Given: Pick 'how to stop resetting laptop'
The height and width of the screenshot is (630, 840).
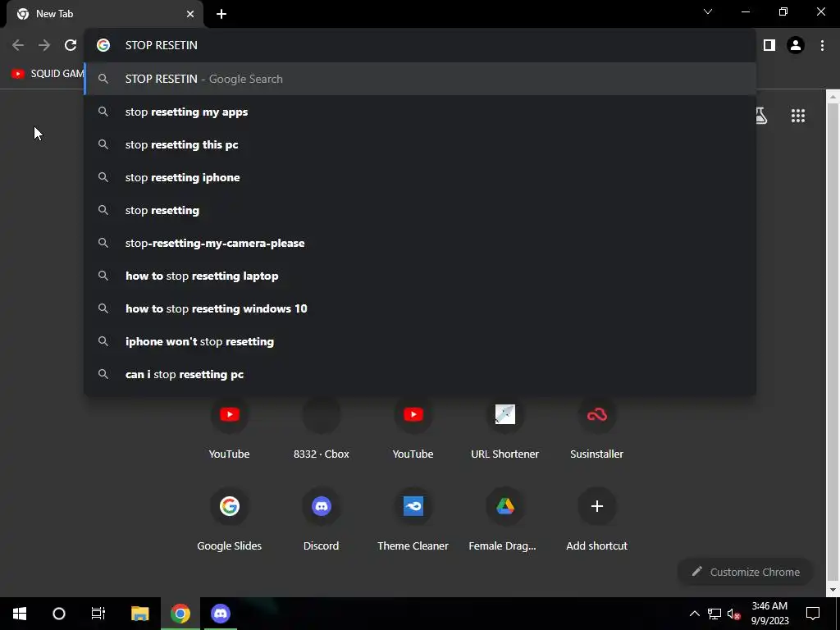Looking at the screenshot, I should pyautogui.click(x=420, y=276).
